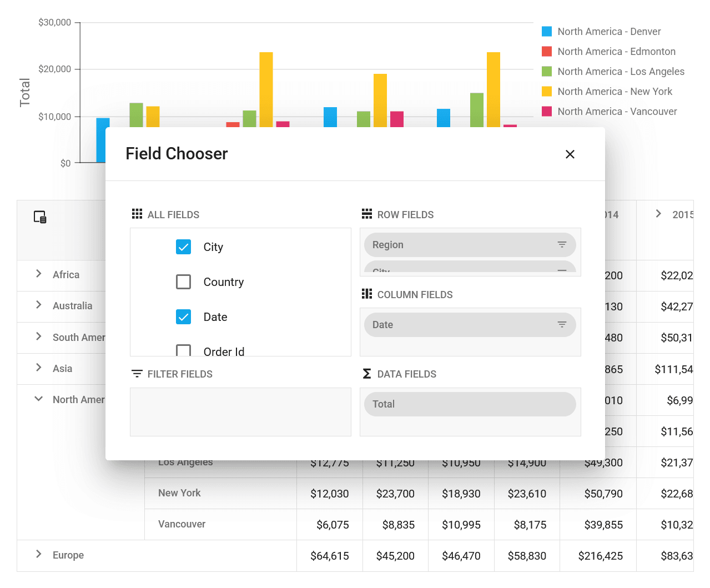710x588 pixels.
Task: Close the Field Chooser dialog
Action: [570, 154]
